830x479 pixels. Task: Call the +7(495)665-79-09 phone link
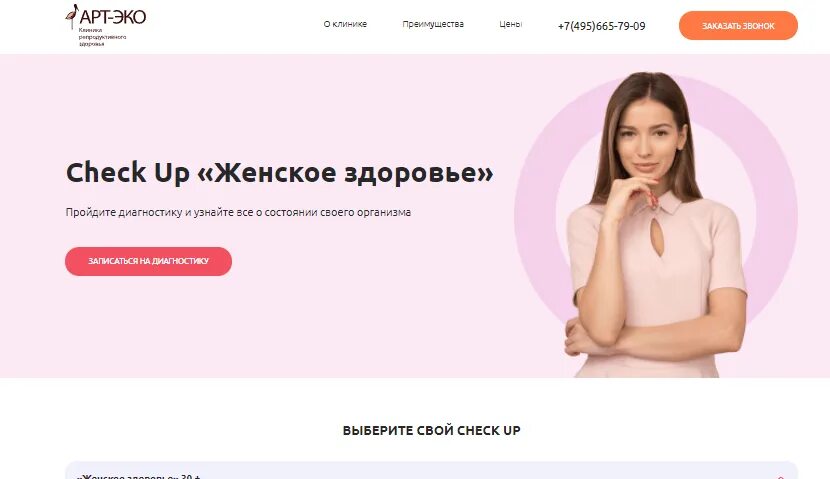pyautogui.click(x=601, y=26)
